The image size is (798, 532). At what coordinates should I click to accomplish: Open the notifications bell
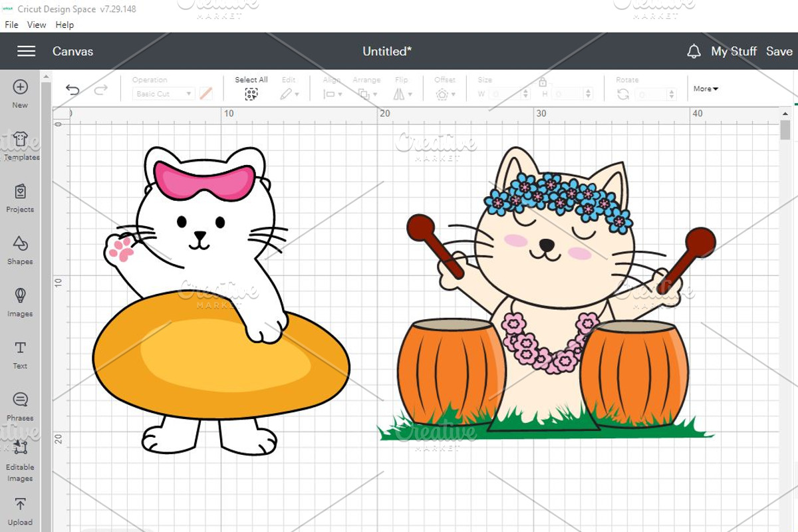694,51
